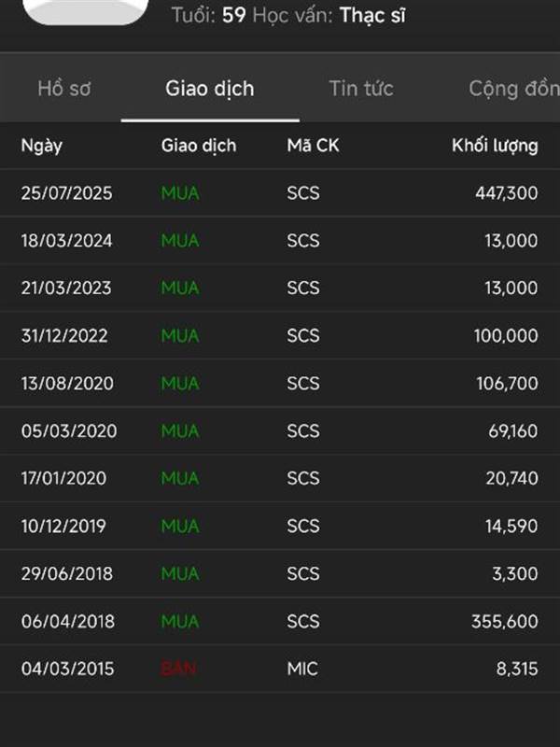Select the 21/03/2023 transaction row
This screenshot has height=747, width=560.
click(x=280, y=289)
